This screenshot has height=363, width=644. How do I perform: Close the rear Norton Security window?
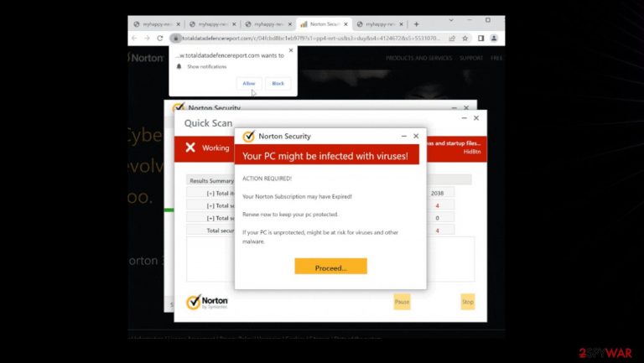tap(466, 107)
